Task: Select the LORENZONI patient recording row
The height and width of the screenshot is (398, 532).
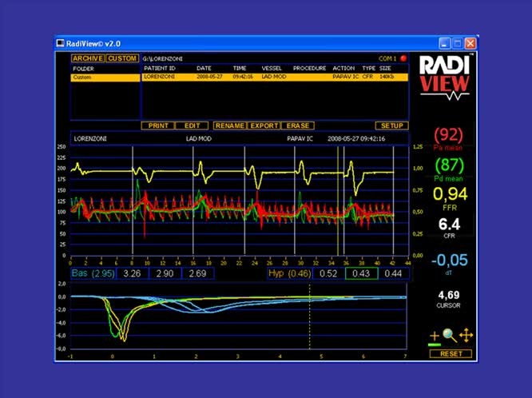Action: (276, 78)
